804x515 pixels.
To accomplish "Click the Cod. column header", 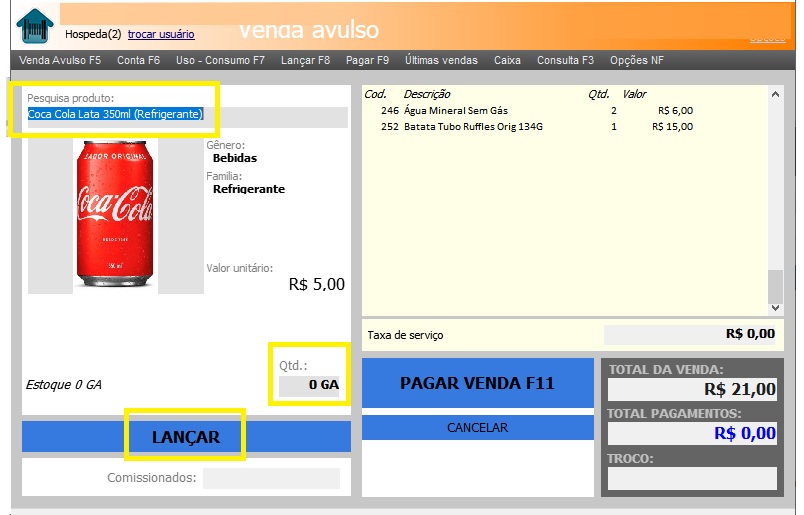I will 375,94.
